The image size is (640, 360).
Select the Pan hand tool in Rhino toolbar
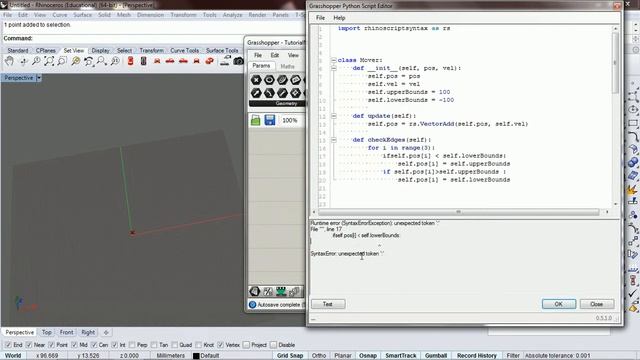click(x=9, y=61)
